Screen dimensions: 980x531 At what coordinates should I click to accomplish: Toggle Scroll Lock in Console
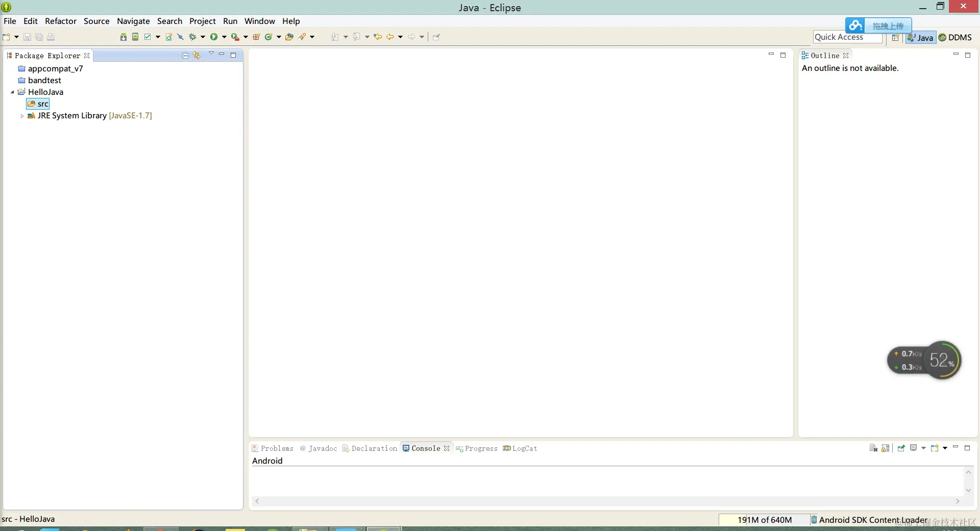[x=886, y=448]
